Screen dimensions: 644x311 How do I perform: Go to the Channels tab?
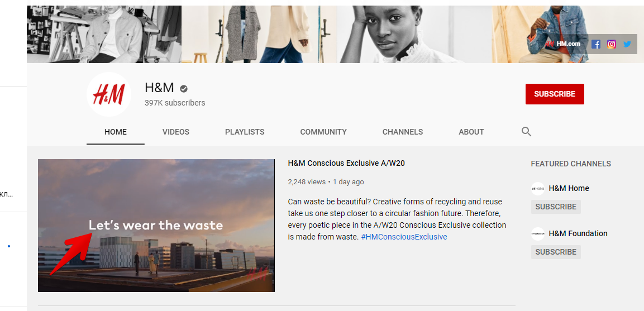click(x=403, y=132)
